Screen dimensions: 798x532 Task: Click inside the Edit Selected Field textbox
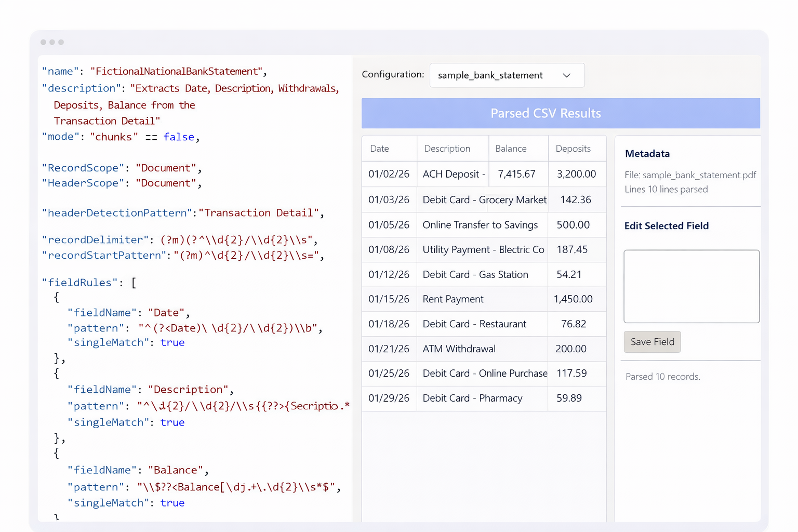[691, 286]
